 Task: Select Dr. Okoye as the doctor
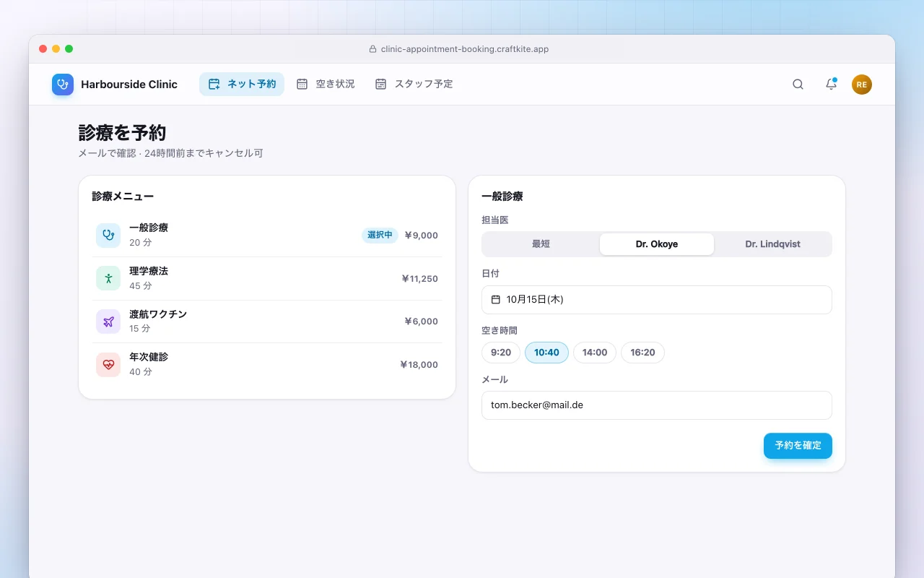tap(657, 244)
